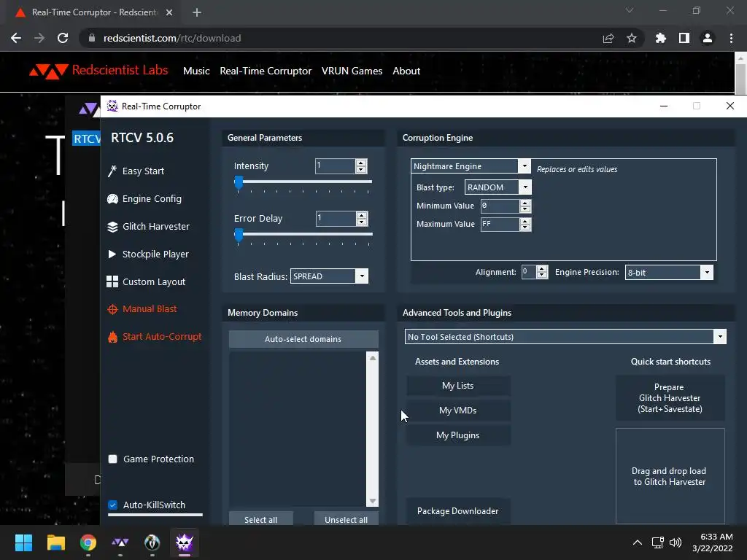Open the Windows Start menu
This screenshot has height=560, width=747.
[x=23, y=542]
